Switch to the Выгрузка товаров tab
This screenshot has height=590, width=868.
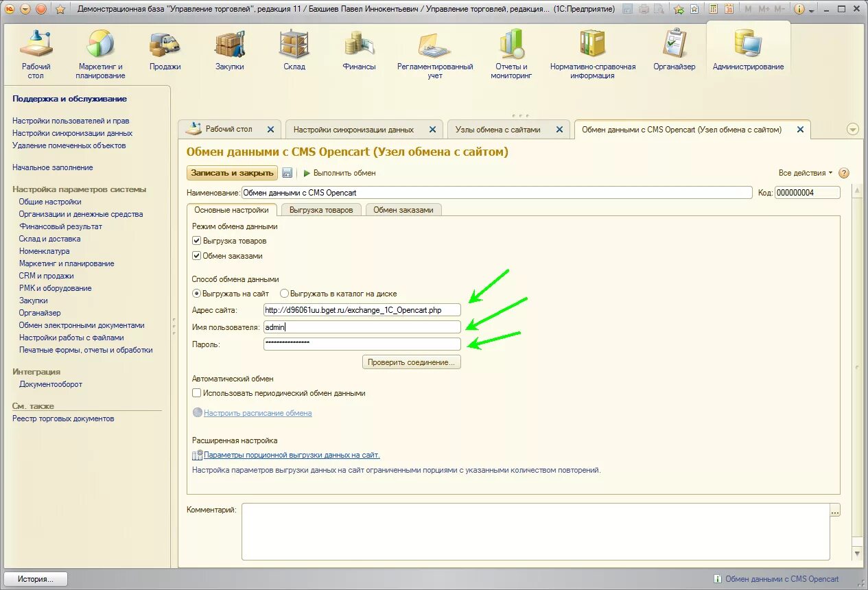coord(321,210)
